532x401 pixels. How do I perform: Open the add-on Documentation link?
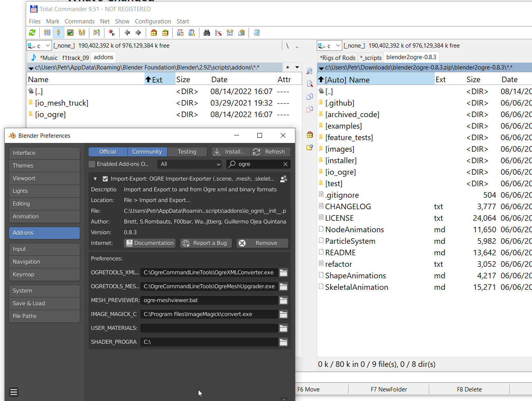[x=150, y=243]
